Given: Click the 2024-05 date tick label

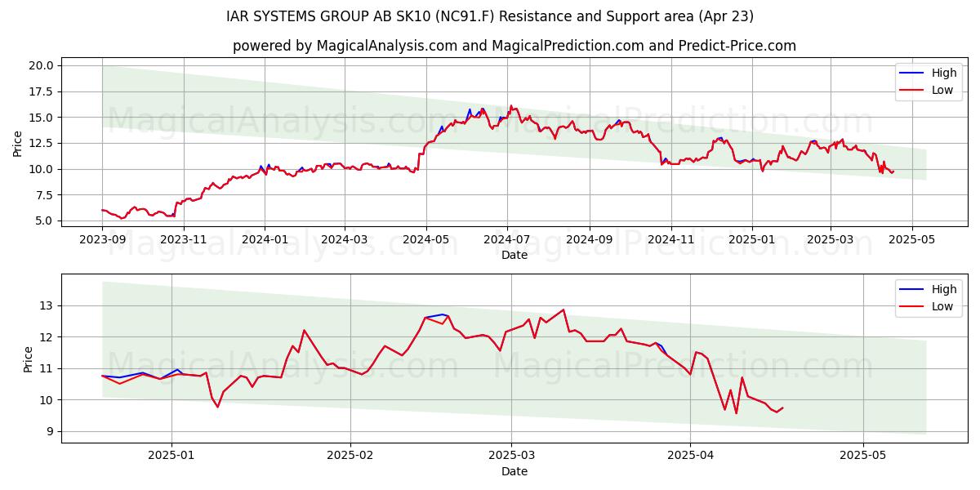Looking at the screenshot, I should pos(425,240).
